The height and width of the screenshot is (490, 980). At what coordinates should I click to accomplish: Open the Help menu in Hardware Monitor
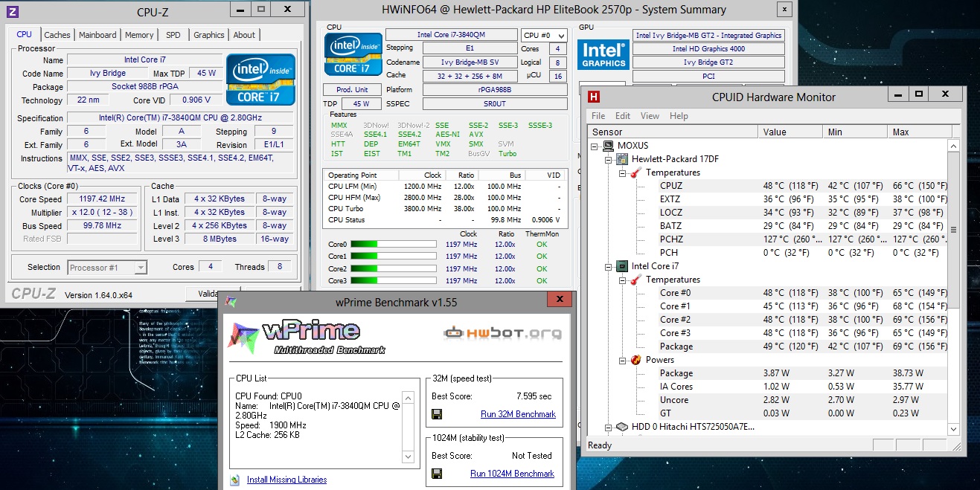[679, 116]
